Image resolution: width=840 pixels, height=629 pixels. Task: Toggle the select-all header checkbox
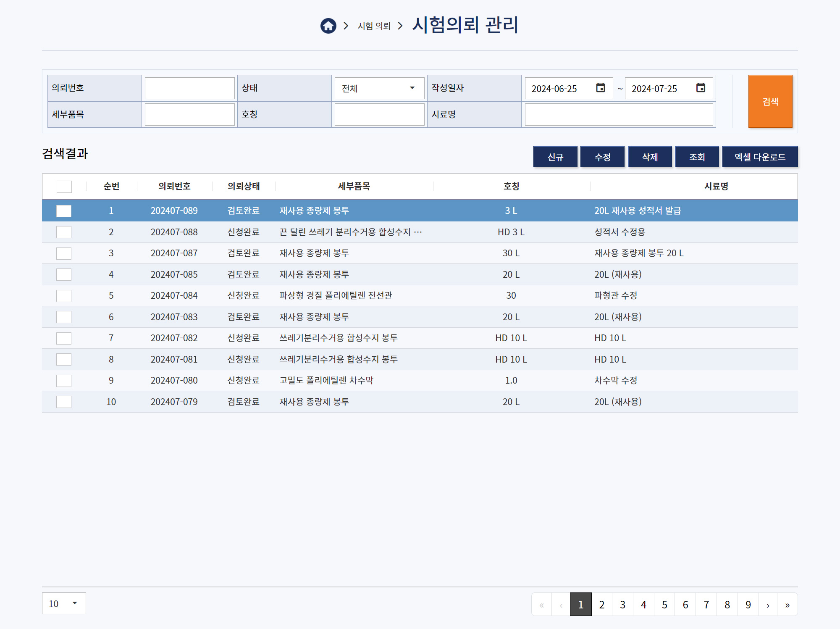click(x=64, y=187)
